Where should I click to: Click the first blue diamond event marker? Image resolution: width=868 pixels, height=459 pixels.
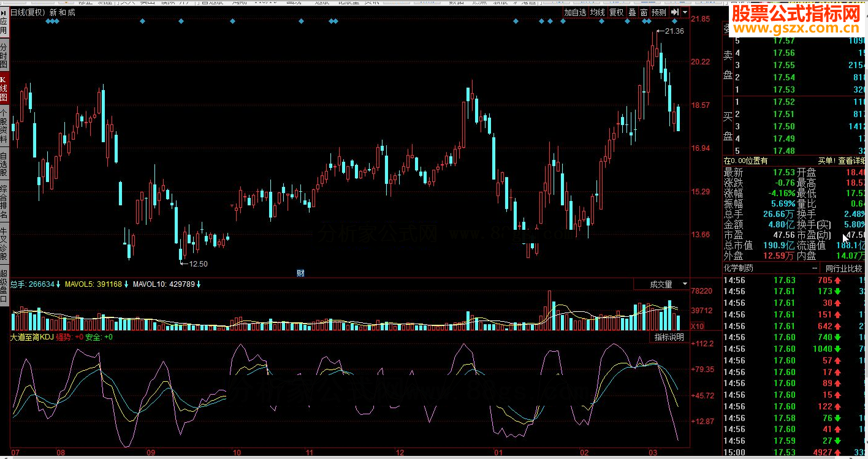pyautogui.click(x=48, y=22)
